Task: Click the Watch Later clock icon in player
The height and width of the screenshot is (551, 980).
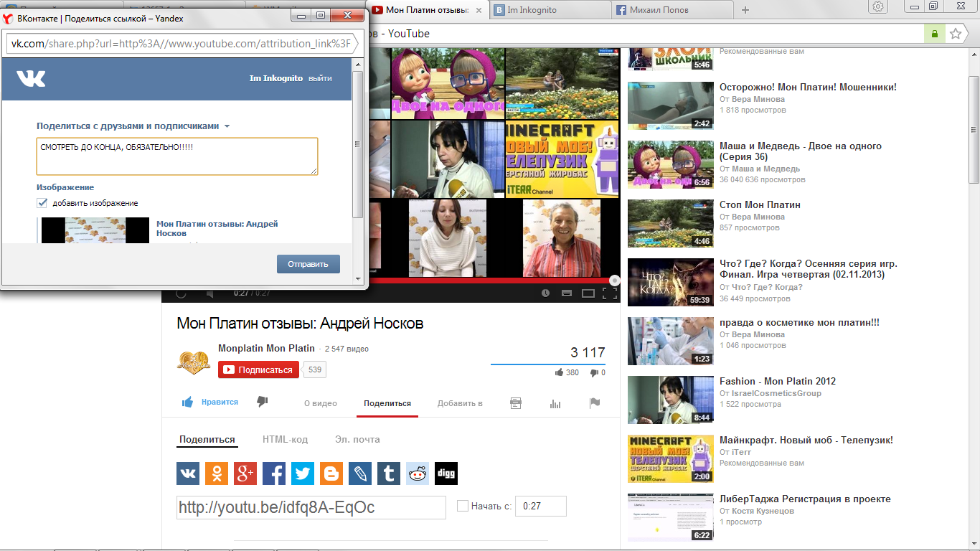Action: (x=546, y=293)
